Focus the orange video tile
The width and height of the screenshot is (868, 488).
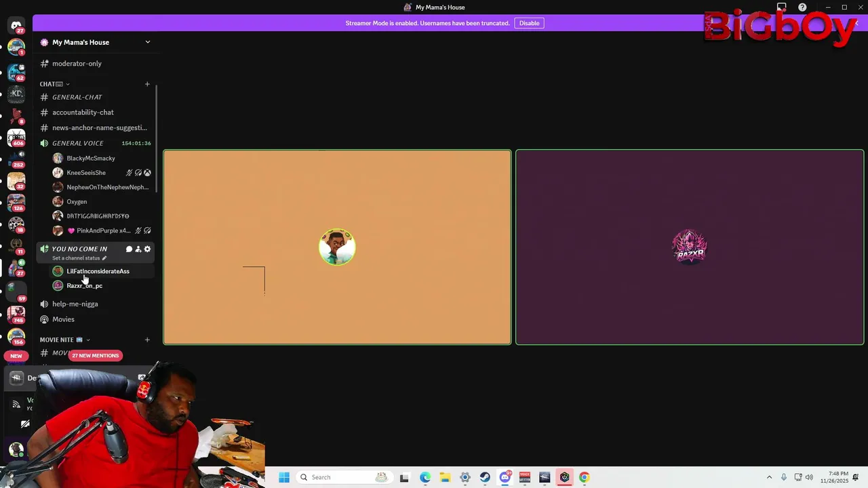pos(337,247)
